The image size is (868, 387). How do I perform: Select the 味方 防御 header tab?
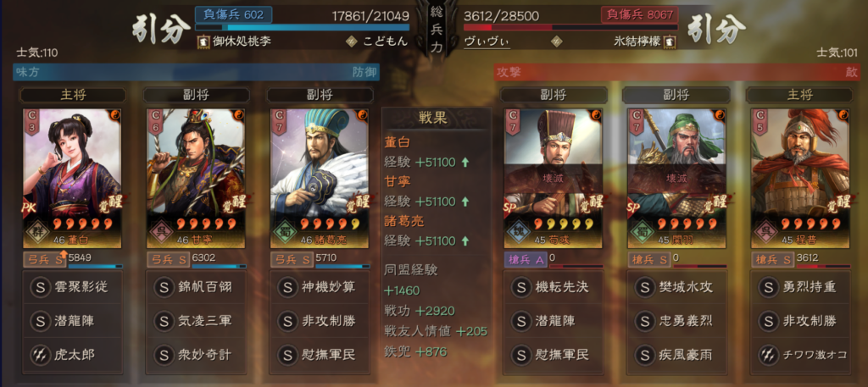tap(197, 72)
